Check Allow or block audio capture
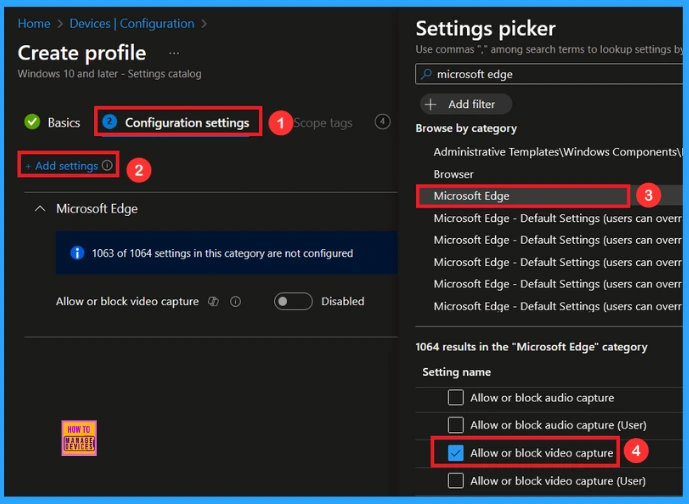The height and width of the screenshot is (504, 689). click(456, 397)
